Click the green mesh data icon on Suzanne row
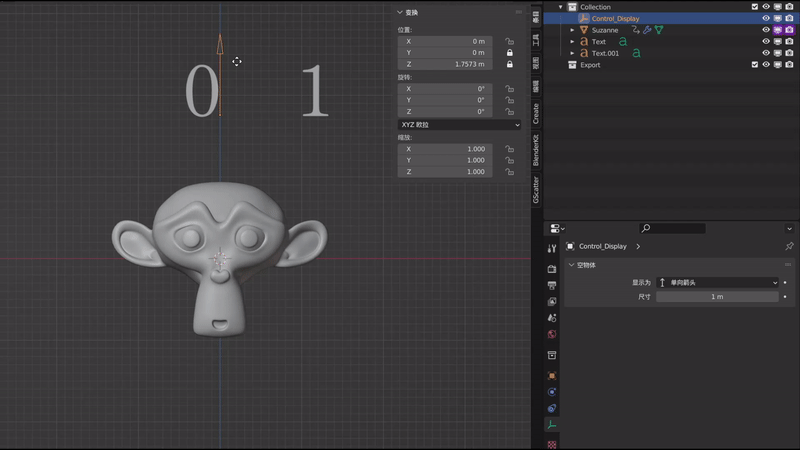Image resolution: width=800 pixels, height=450 pixels. click(x=659, y=30)
